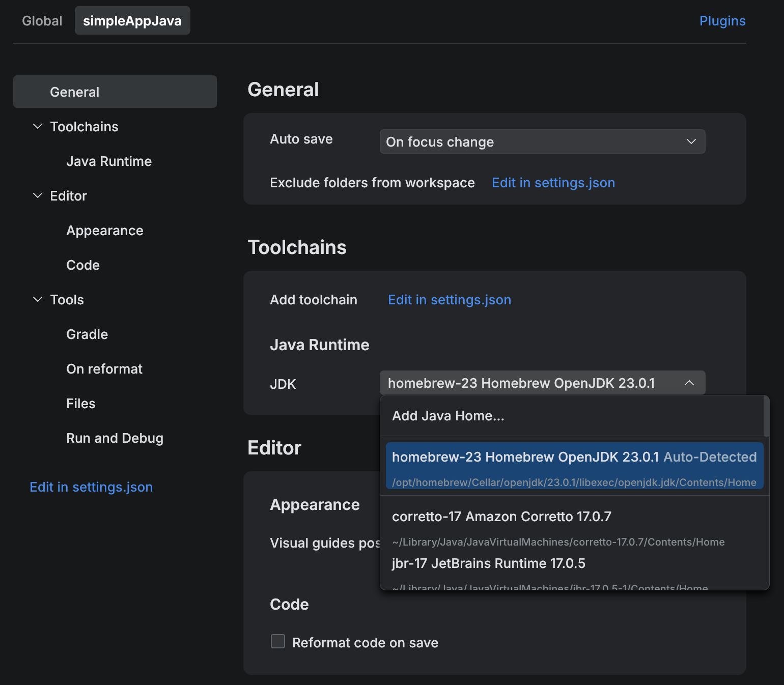Screen dimensions: 784x685
Task: Open Gradle settings under Tools
Action: [x=87, y=334]
